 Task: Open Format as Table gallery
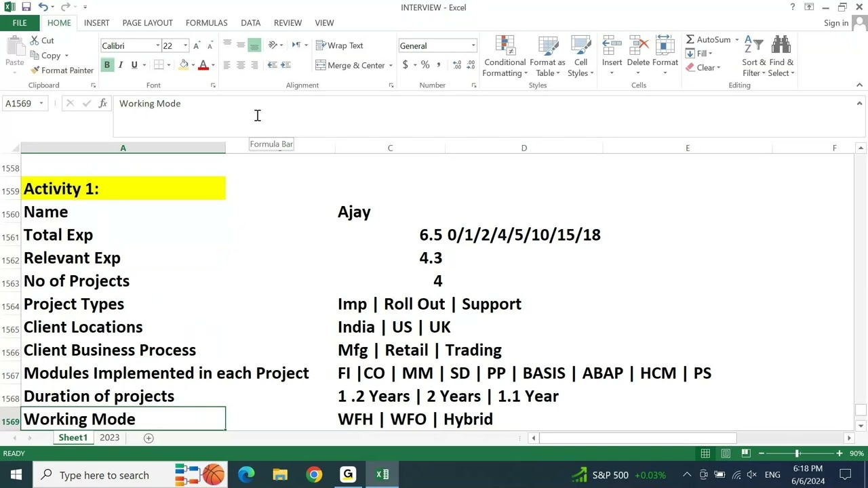547,57
